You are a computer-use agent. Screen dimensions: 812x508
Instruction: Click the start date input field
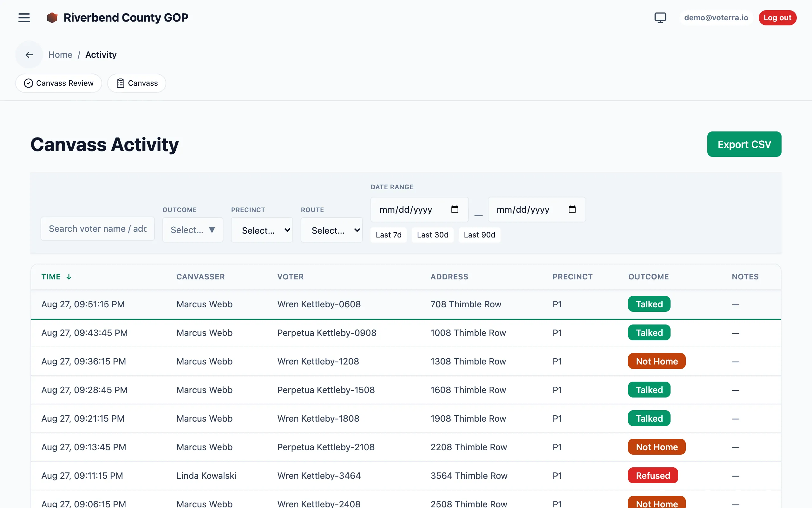click(419, 210)
